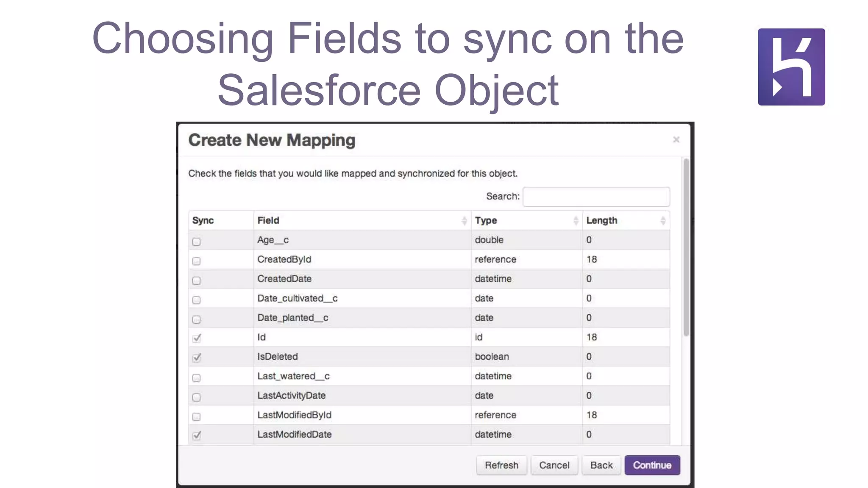This screenshot has height=488, width=868.
Task: Click the Type column header label
Action: click(486, 220)
